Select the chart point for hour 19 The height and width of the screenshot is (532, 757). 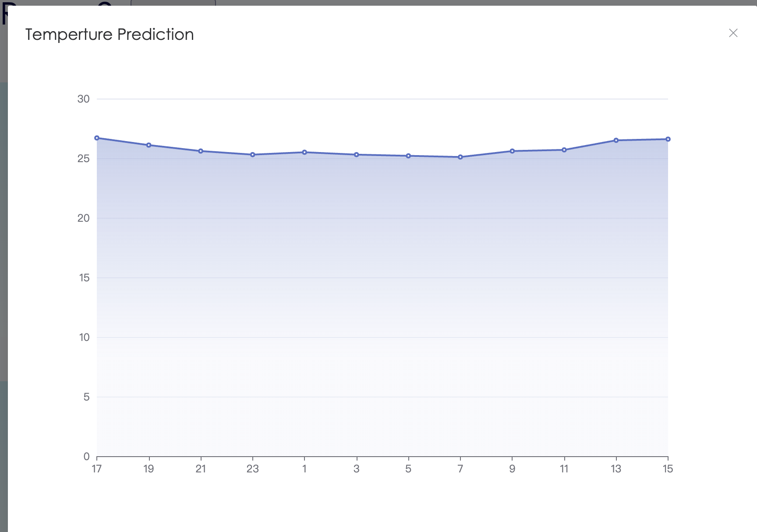(149, 145)
